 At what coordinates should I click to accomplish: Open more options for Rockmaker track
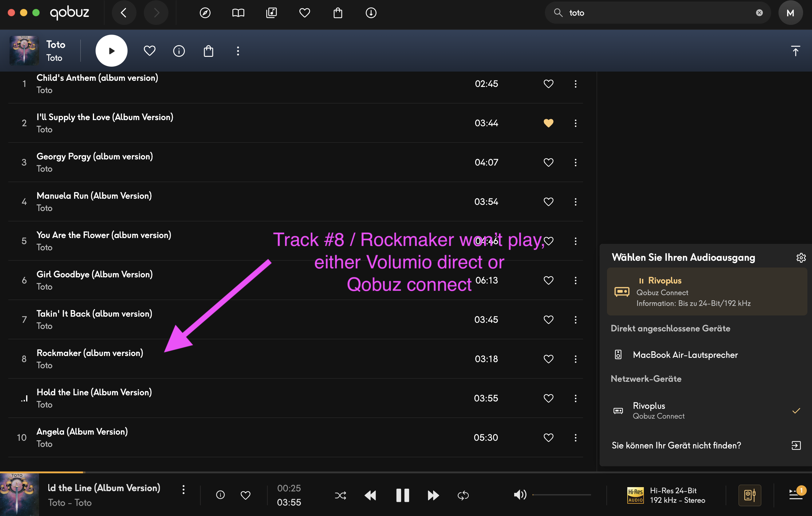(x=575, y=359)
